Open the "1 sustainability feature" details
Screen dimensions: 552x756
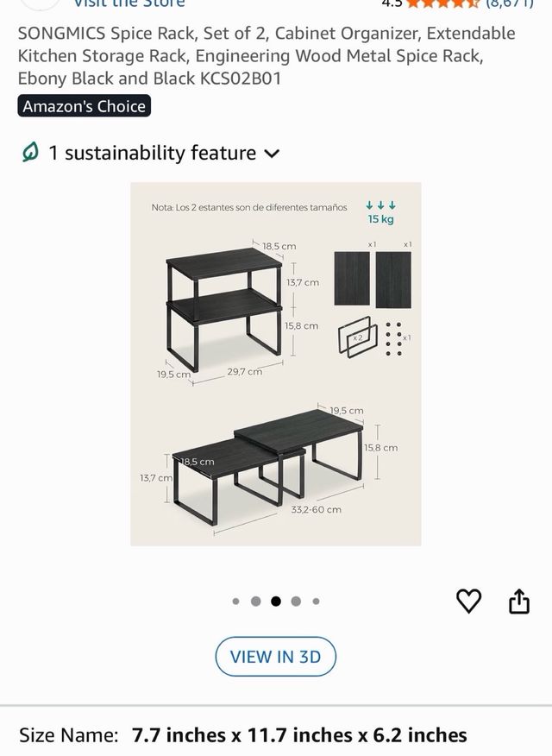tap(153, 154)
